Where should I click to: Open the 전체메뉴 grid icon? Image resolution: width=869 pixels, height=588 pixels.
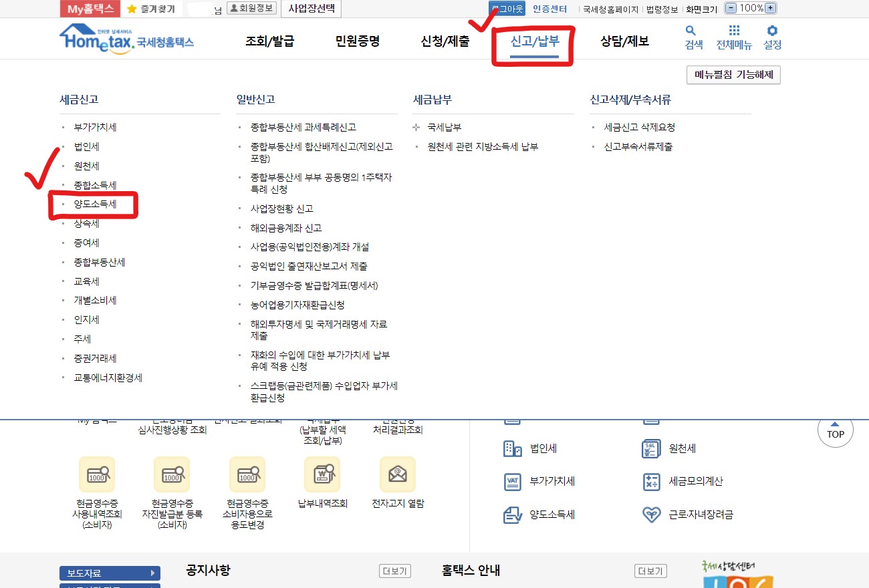[x=734, y=31]
